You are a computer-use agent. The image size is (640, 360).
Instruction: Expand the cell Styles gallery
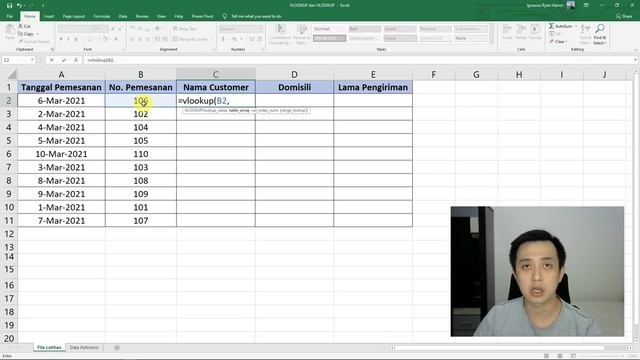click(491, 41)
